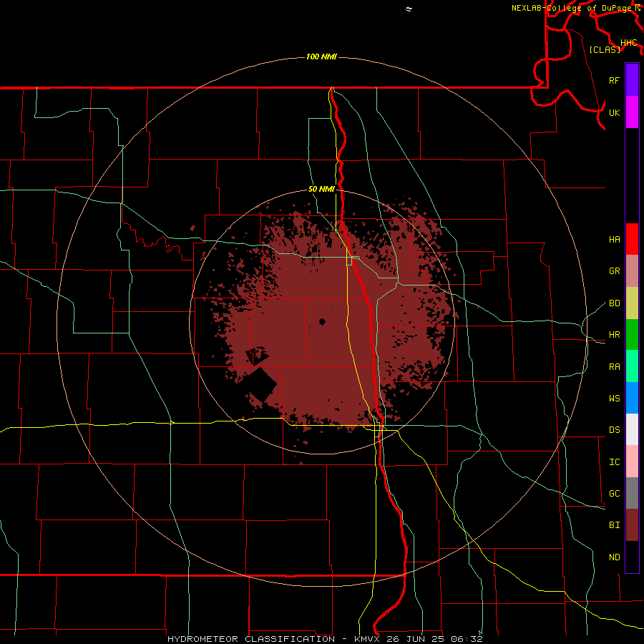The width and height of the screenshot is (644, 644).
Task: Click the HR legend label
Action: (x=614, y=335)
